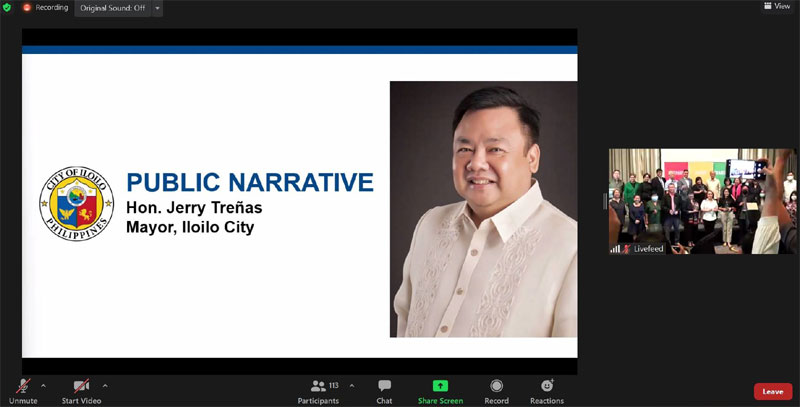The image size is (800, 407).
Task: Select the Livefeed participant video thumbnail
Action: 702,198
